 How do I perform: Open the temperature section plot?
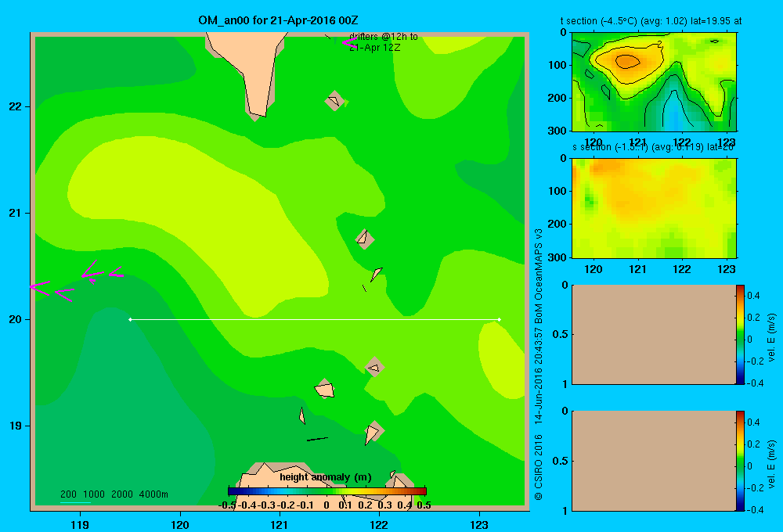(x=654, y=81)
